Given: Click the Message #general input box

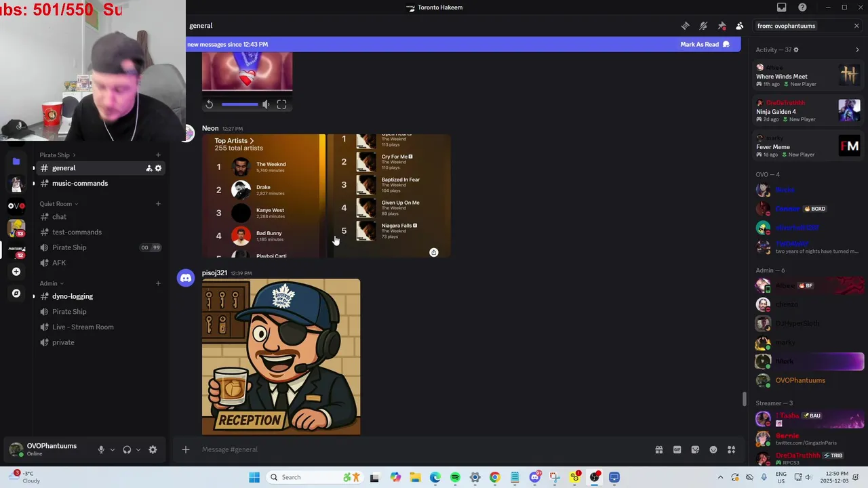Looking at the screenshot, I should [x=424, y=449].
